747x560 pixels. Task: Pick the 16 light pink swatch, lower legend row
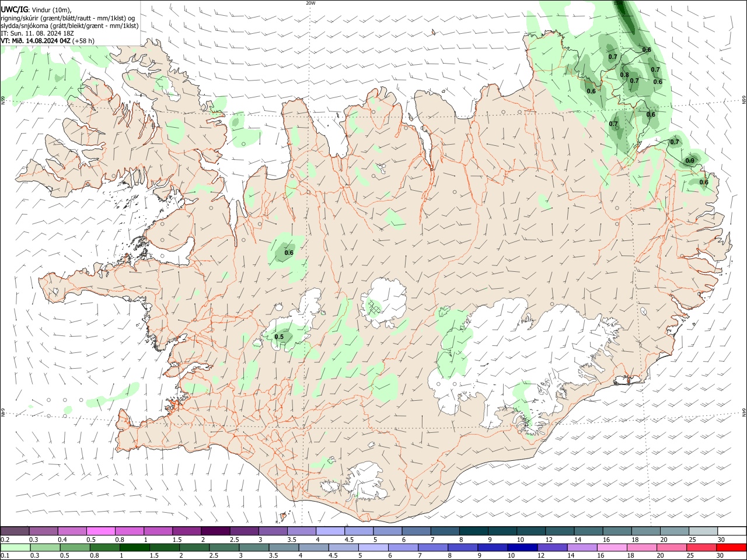pyautogui.click(x=613, y=548)
